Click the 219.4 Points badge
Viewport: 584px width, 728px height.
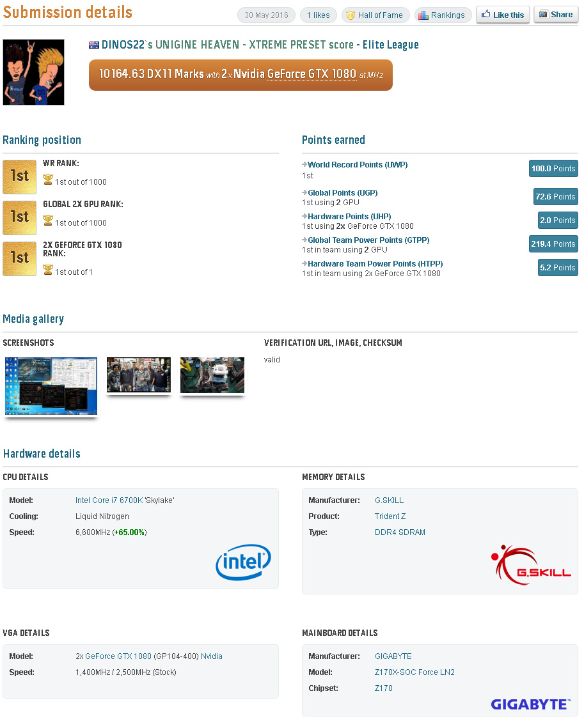[553, 244]
